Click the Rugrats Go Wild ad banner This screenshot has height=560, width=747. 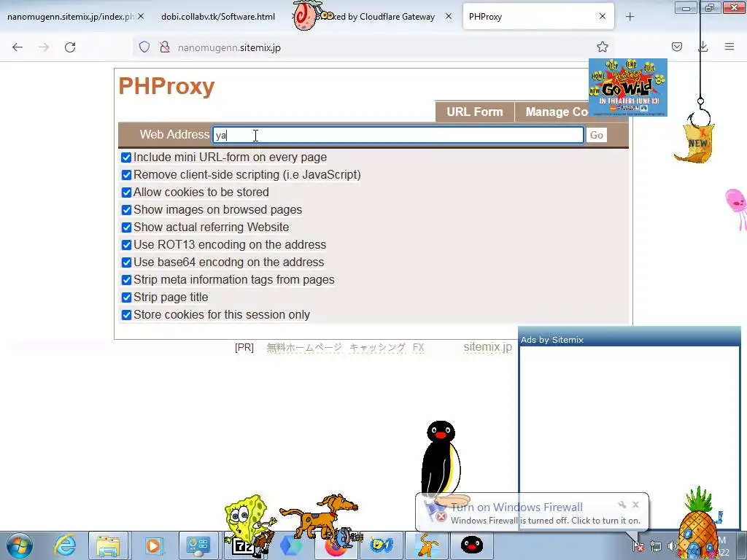pyautogui.click(x=628, y=87)
